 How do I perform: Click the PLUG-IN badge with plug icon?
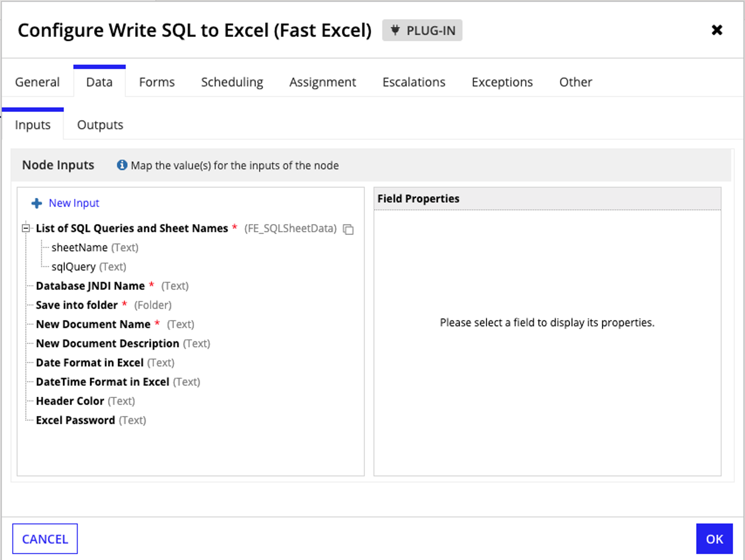tap(422, 30)
